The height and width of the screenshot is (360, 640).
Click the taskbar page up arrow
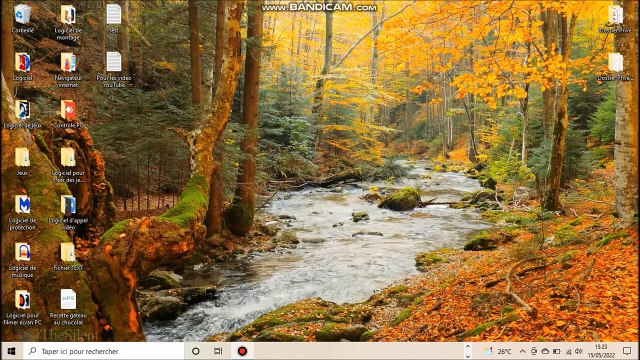(468, 347)
